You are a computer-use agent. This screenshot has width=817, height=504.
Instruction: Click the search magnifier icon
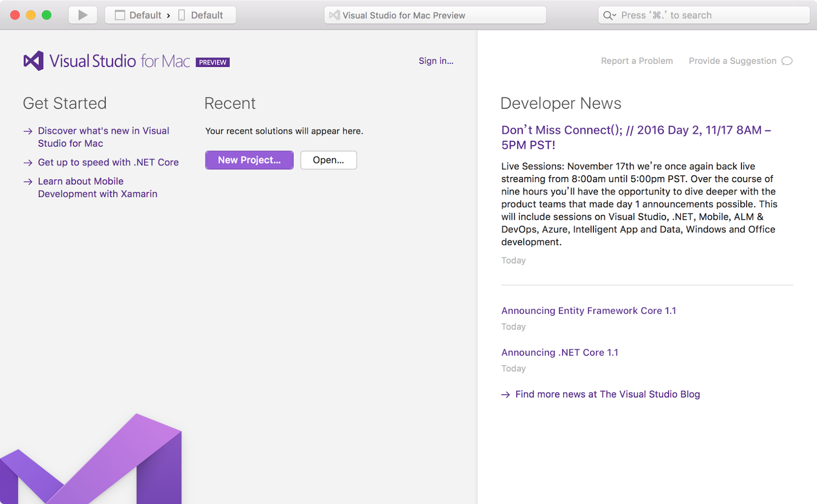pos(608,15)
